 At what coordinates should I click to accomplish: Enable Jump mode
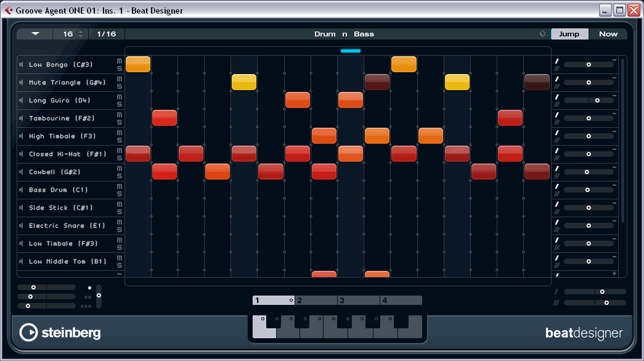569,34
